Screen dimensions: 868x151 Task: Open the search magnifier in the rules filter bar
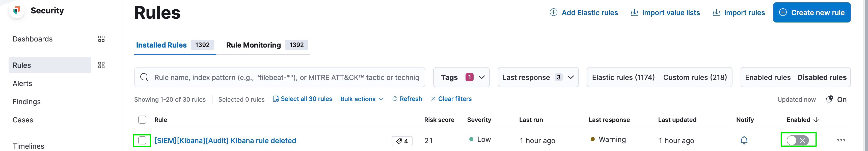pos(144,77)
